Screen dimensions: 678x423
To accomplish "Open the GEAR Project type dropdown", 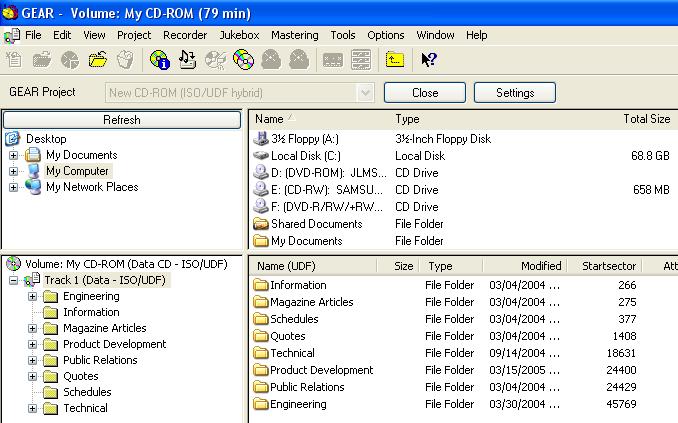I will [365, 93].
